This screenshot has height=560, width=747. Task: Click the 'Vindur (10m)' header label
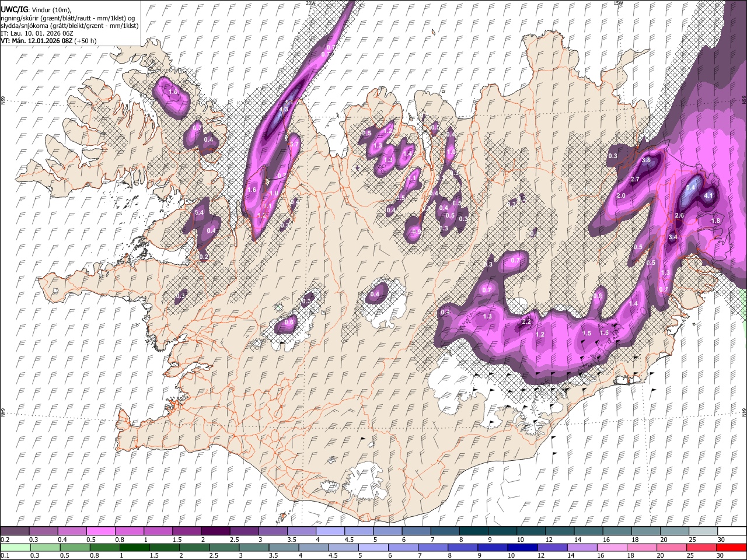tap(51, 10)
